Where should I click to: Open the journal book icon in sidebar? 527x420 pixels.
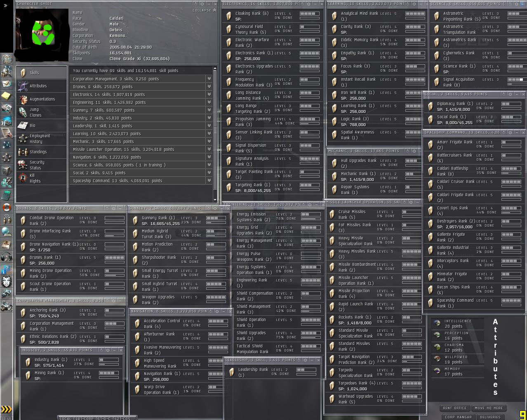click(6, 244)
